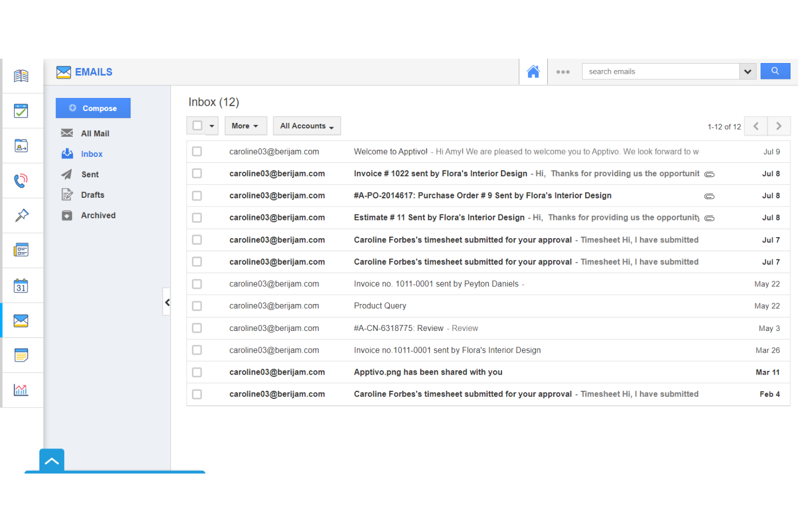Open the Archived mail folder
Screen dimensions: 798x532
coord(98,215)
